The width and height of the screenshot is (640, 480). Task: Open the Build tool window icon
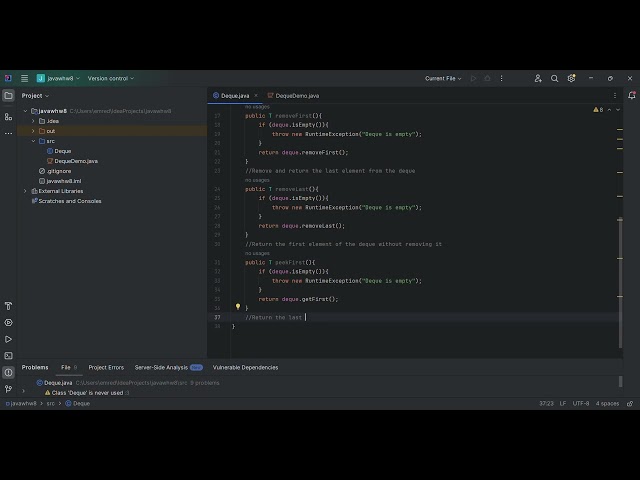click(x=8, y=306)
